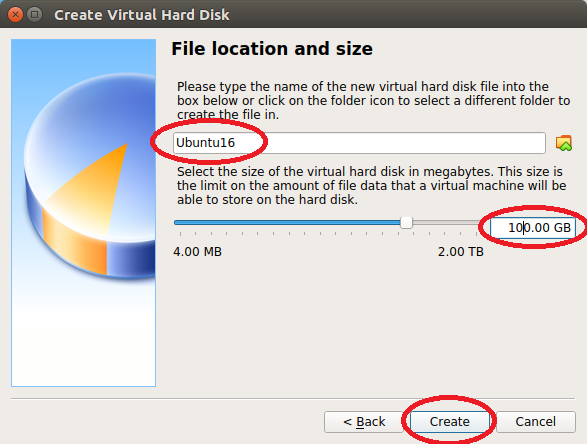Click the 2.00 TB maximum size label
The image size is (587, 444).
pos(460,252)
